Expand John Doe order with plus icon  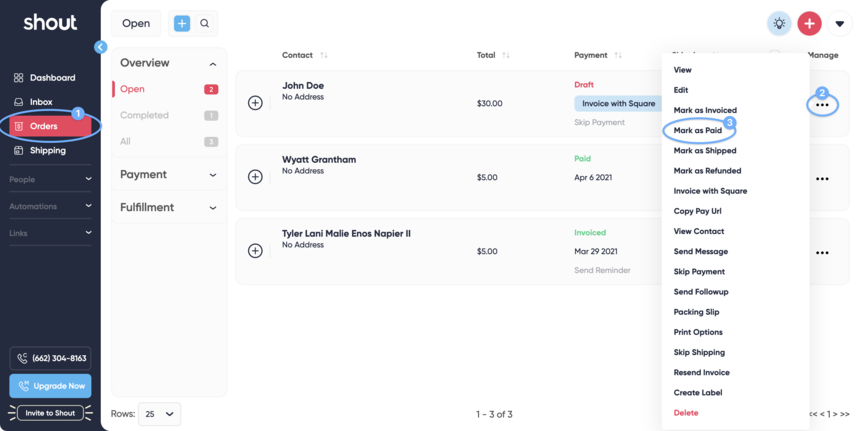click(x=255, y=103)
